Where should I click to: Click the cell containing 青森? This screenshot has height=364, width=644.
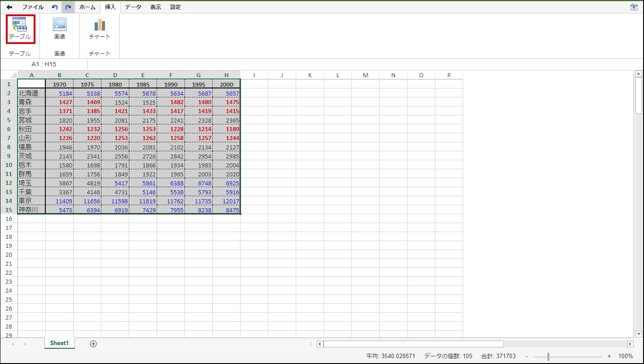coord(31,102)
